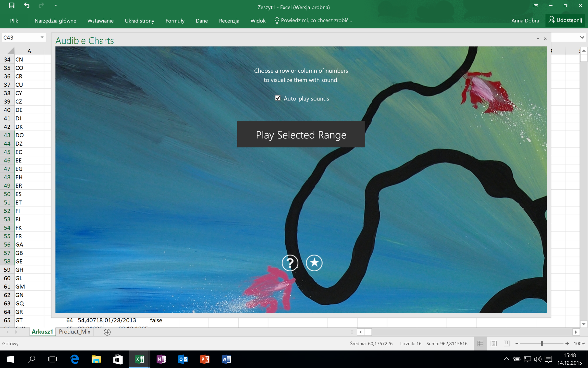Click the star rating icon in Audible Charts

tap(314, 263)
